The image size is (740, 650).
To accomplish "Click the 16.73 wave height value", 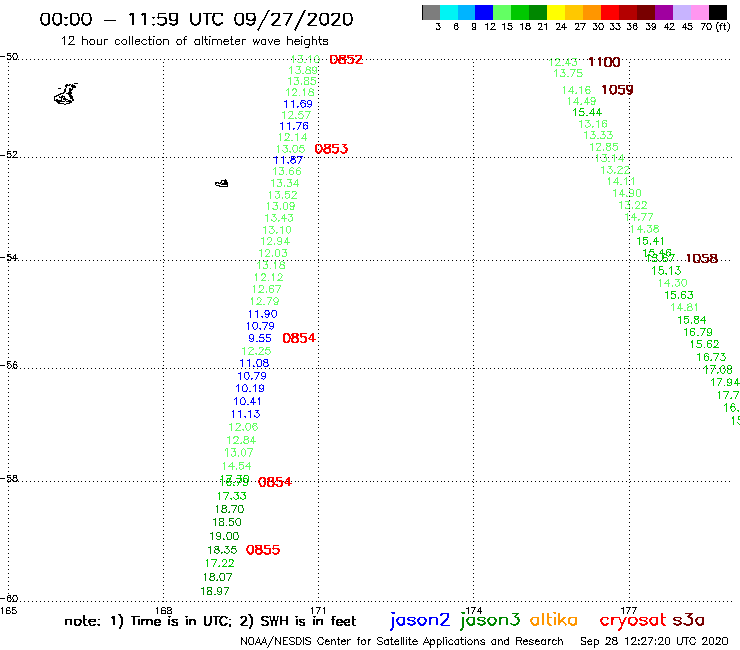I will [x=711, y=357].
